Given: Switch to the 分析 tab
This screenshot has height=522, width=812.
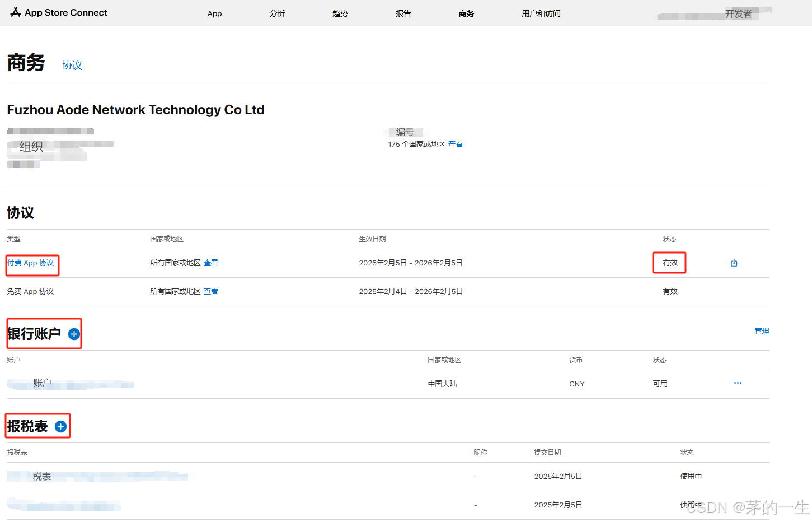Looking at the screenshot, I should (x=277, y=13).
